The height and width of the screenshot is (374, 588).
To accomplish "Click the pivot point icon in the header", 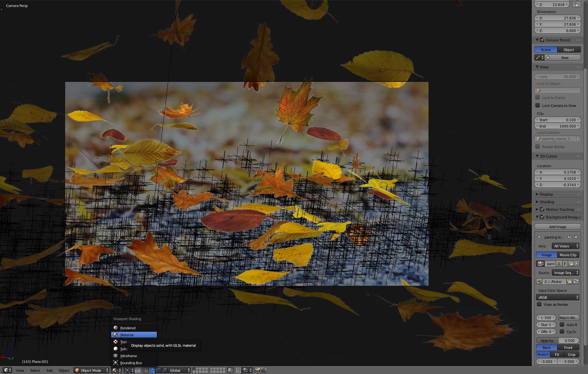I will [x=127, y=370].
